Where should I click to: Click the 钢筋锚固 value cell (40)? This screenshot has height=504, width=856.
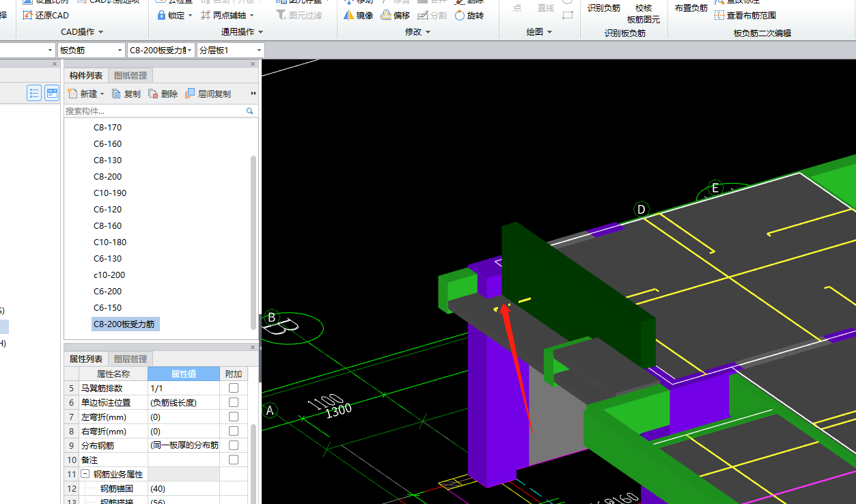click(184, 488)
